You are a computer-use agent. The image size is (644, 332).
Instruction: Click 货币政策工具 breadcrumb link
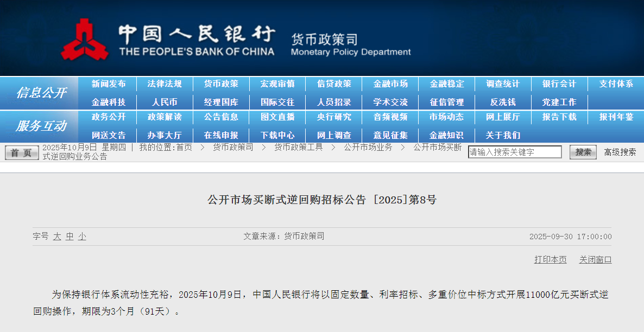298,148
